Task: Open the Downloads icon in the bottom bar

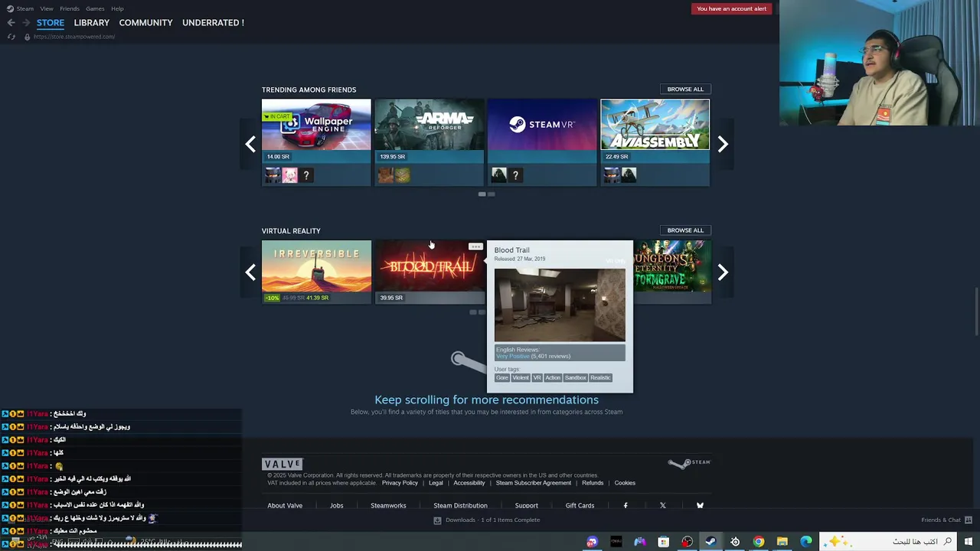Action: 437,520
